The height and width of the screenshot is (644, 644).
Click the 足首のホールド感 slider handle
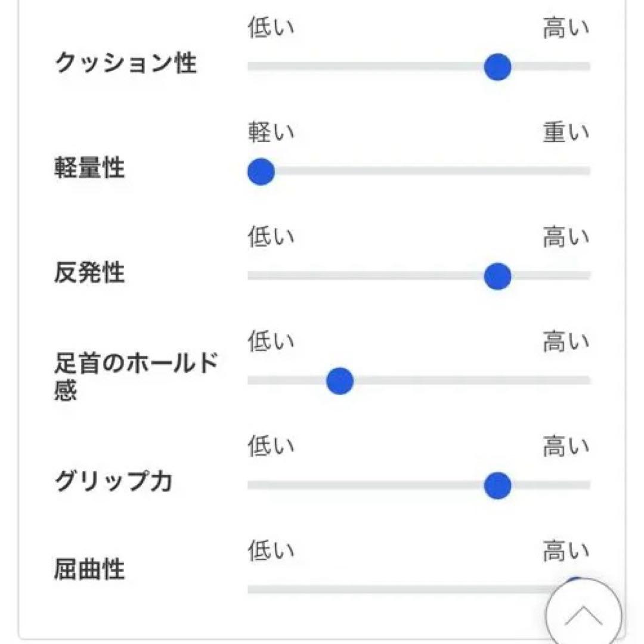pos(340,380)
